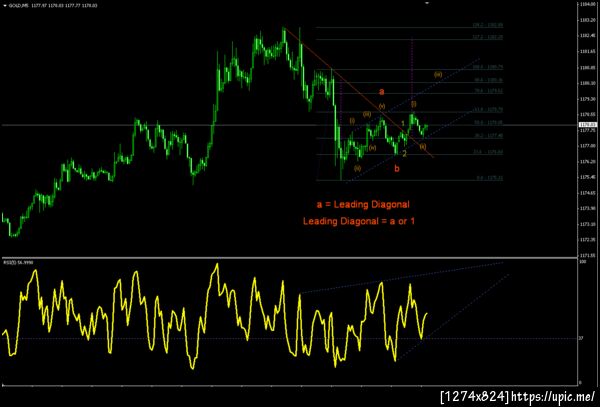Click the 127.2 Fibonacci level label

click(488, 37)
